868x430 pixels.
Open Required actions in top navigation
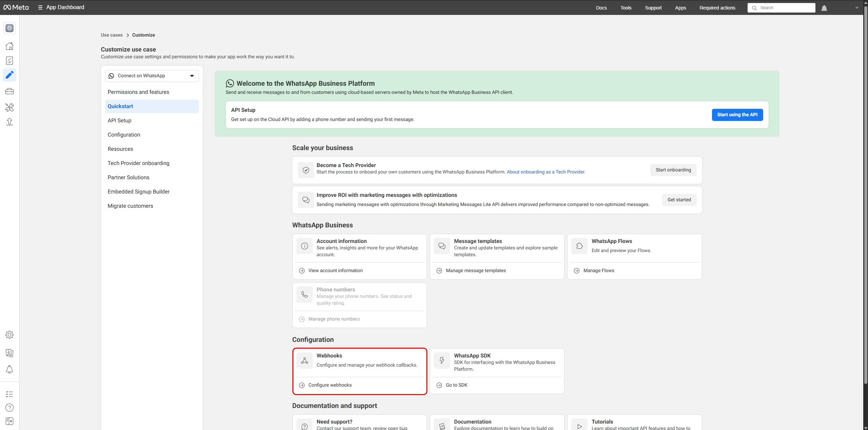point(717,8)
